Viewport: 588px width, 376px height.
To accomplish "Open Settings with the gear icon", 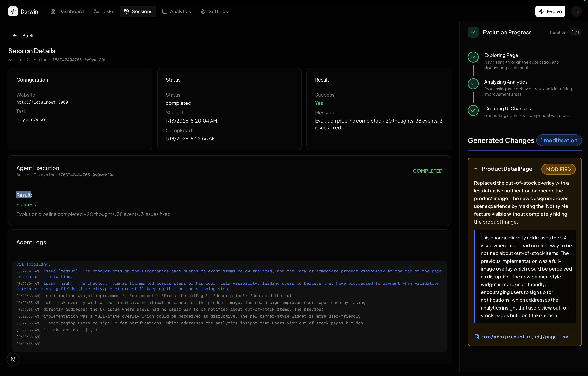I will [214, 11].
